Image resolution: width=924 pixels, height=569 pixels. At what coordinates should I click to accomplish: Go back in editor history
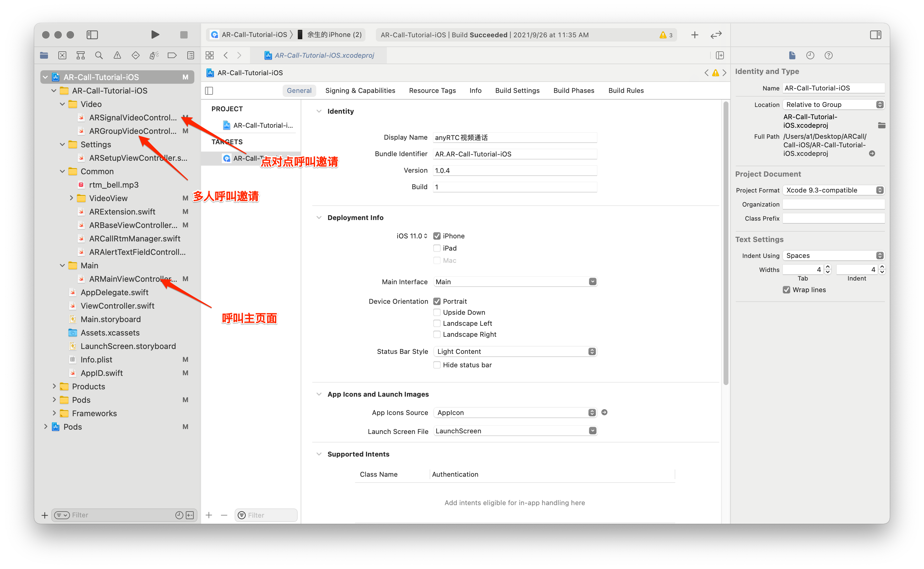point(226,55)
